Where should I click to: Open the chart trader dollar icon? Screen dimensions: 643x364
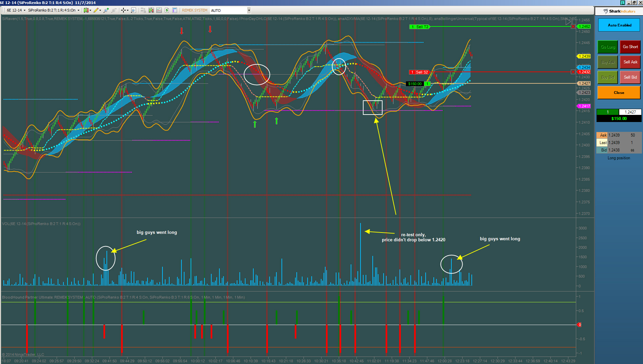[x=167, y=10]
